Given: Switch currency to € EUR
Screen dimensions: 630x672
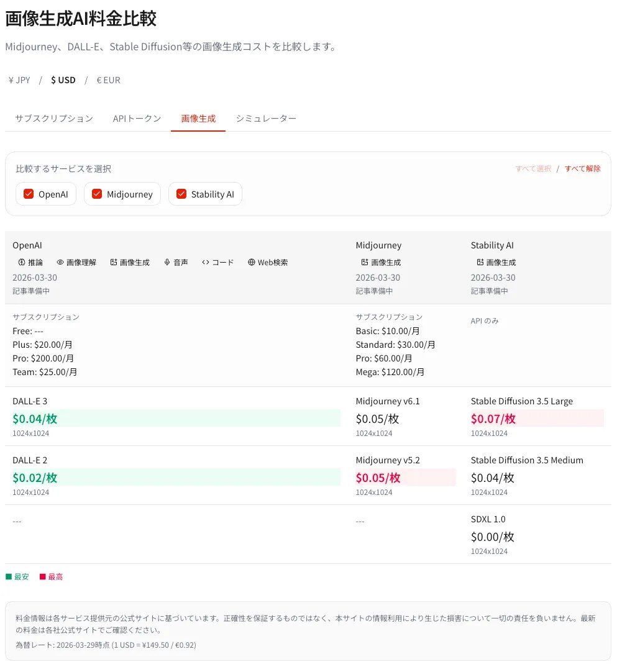Looking at the screenshot, I should (109, 80).
